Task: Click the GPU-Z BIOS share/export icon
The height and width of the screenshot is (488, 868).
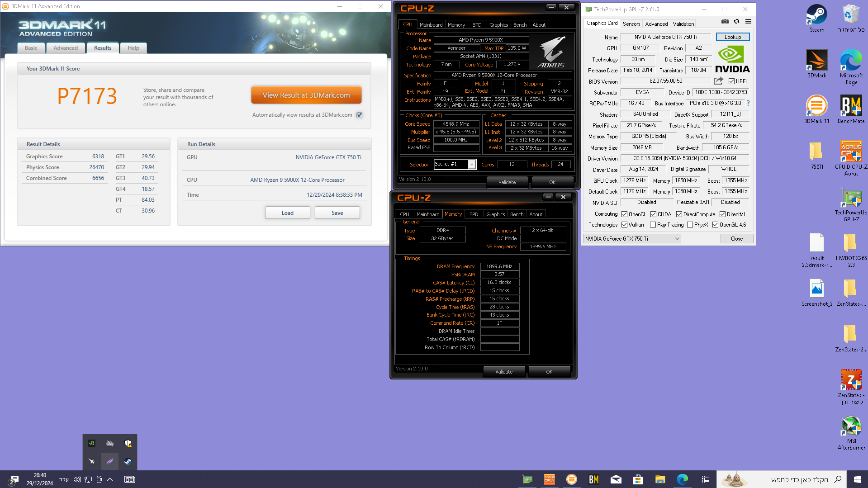Action: click(x=718, y=81)
